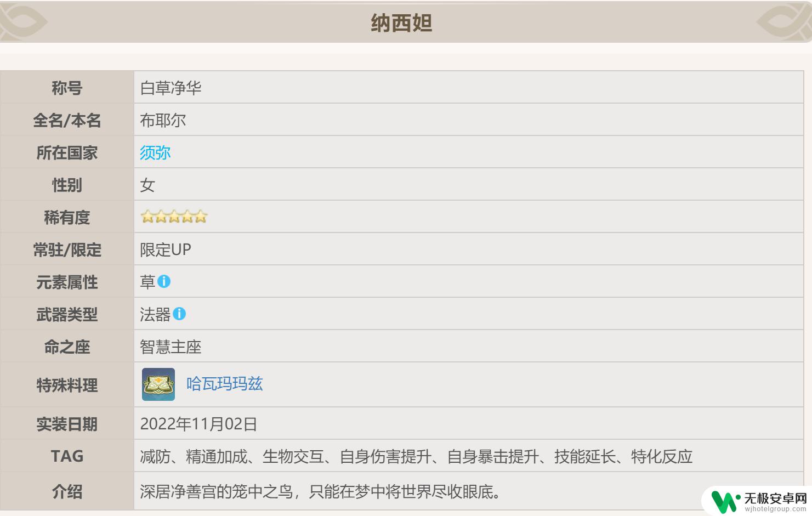This screenshot has height=516, width=812.
Task: Select the page title 纳西妲
Action: pos(402,23)
